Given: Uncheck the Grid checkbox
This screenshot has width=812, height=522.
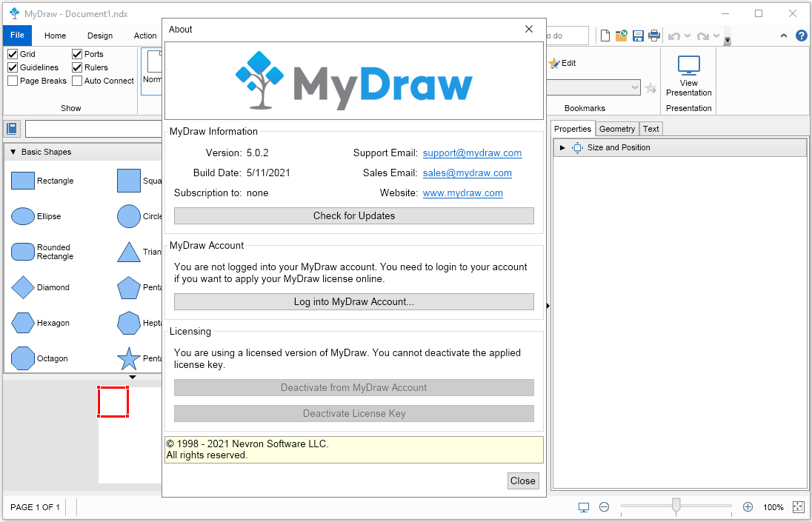Looking at the screenshot, I should pos(13,54).
